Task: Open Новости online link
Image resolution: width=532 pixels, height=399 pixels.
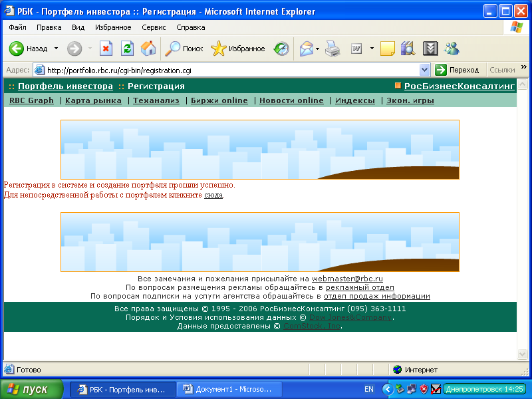Action: point(291,100)
